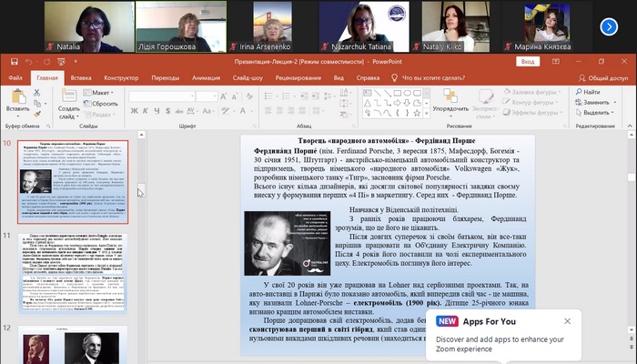Click the Sign in (Вход) button
637x364 pixels.
coord(526,62)
